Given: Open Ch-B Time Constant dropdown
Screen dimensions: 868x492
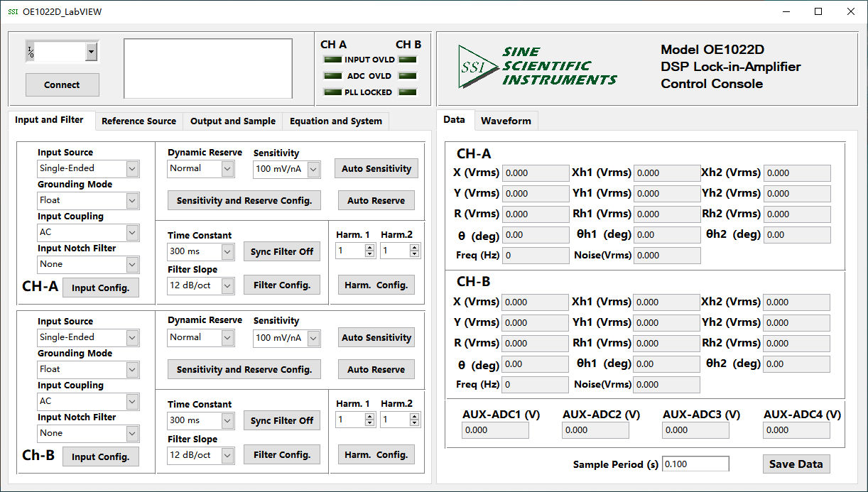Looking at the screenshot, I should coord(227,420).
